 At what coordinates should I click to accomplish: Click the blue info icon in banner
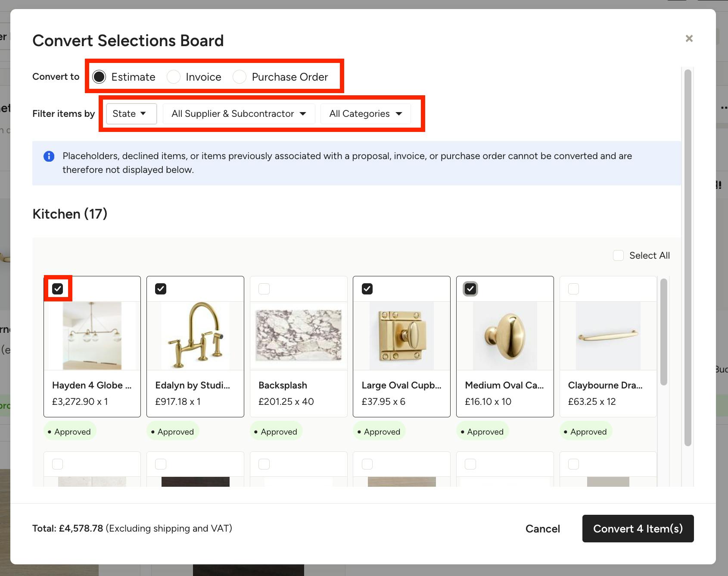pyautogui.click(x=49, y=156)
